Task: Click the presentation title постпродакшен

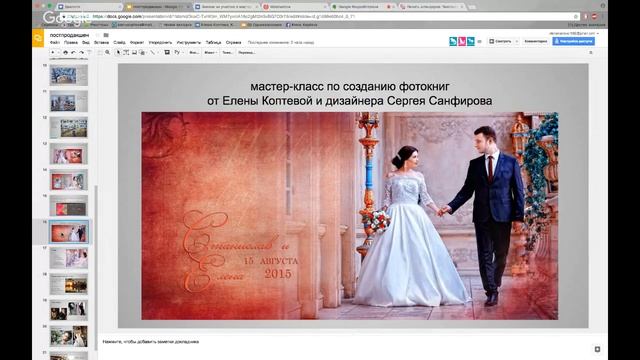Action: pos(69,35)
